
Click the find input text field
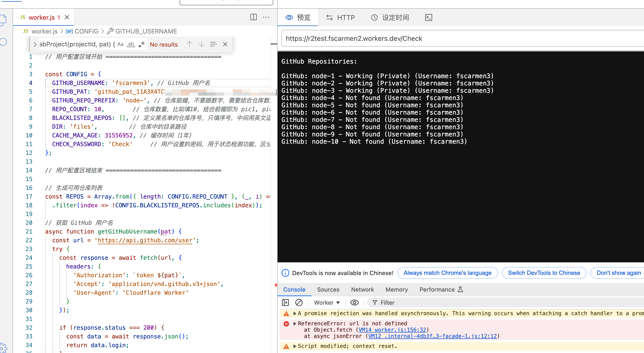pos(77,44)
